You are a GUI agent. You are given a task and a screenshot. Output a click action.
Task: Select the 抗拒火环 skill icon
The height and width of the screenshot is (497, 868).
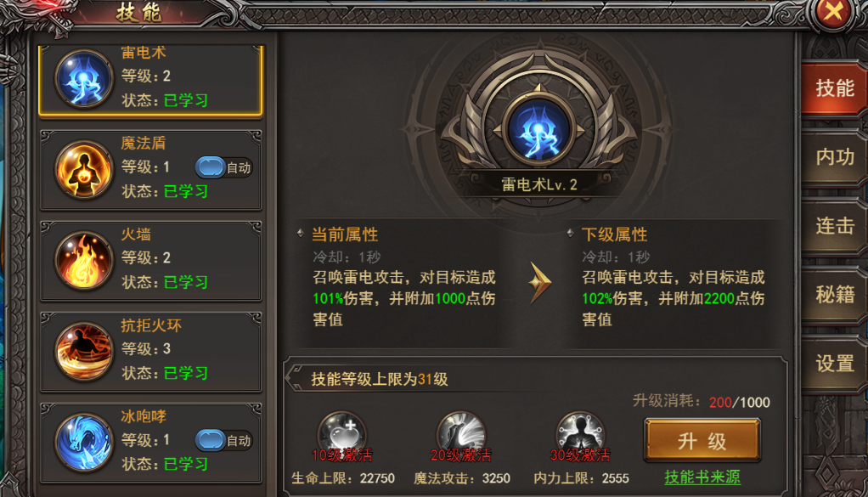84,352
